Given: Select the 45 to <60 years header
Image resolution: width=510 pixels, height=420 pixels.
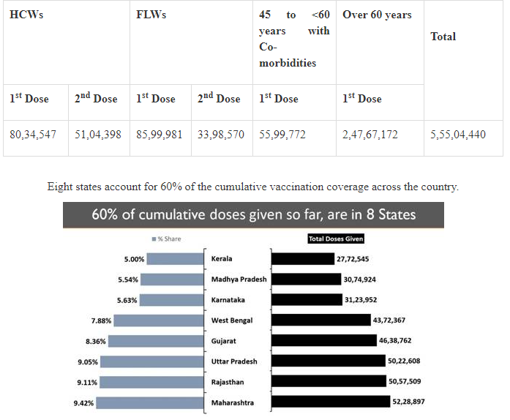Looking at the screenshot, I should 293,39.
